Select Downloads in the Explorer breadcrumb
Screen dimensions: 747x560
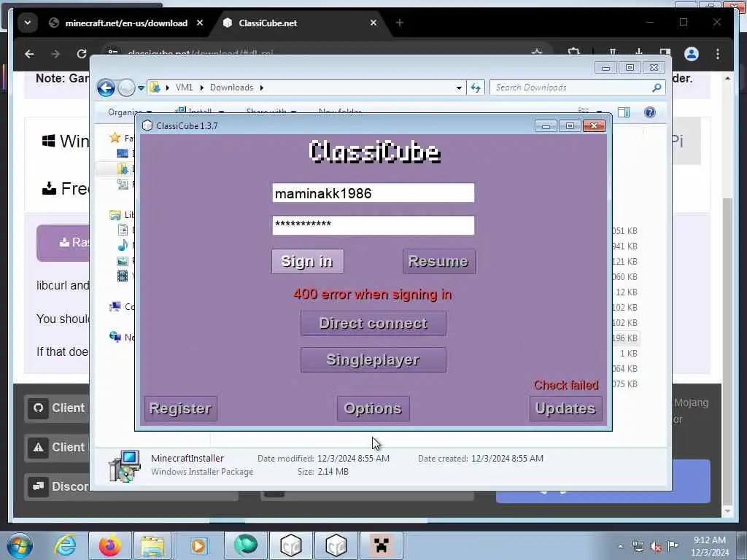click(231, 87)
